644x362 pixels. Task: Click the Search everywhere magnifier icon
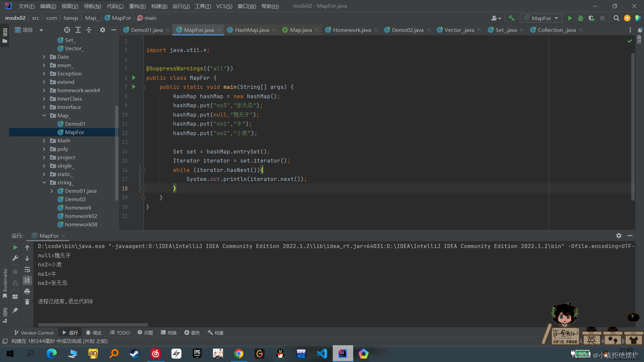[616, 18]
